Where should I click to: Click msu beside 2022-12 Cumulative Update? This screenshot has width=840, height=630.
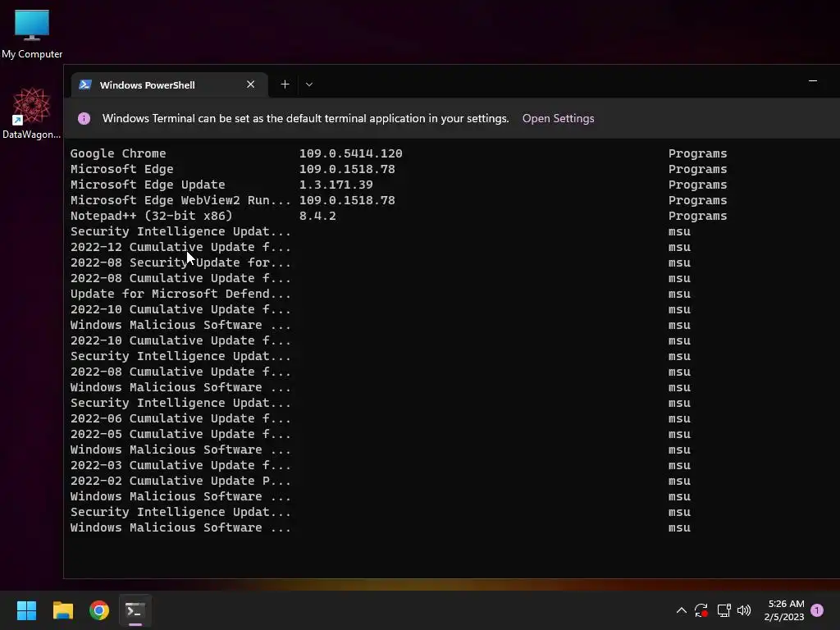coord(679,247)
